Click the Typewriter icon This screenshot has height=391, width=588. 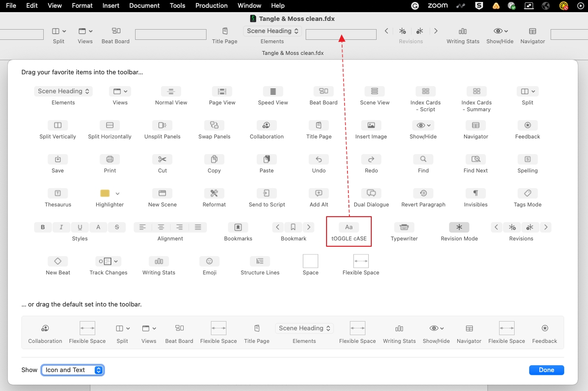click(404, 227)
